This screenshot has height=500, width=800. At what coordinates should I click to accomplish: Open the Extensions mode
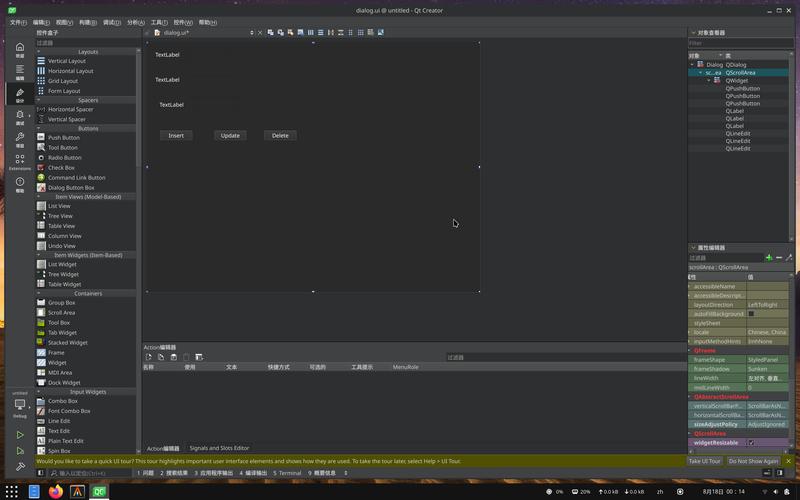pos(20,162)
